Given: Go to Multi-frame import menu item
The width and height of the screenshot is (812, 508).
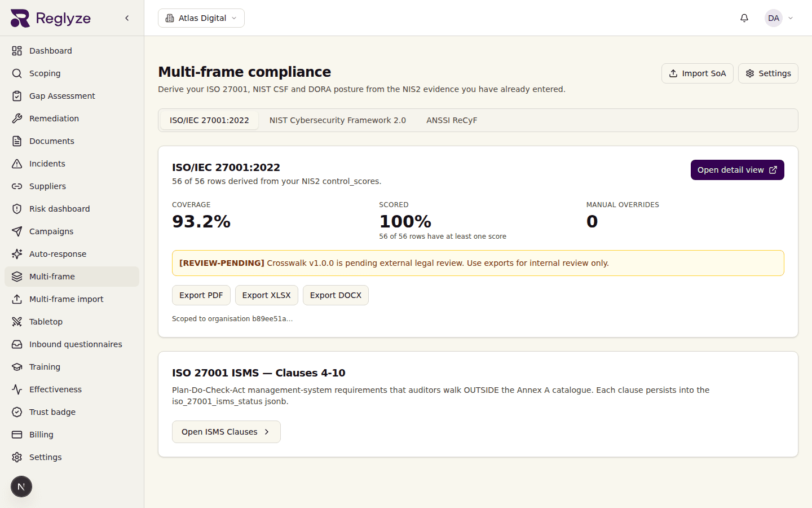Looking at the screenshot, I should pyautogui.click(x=72, y=299).
